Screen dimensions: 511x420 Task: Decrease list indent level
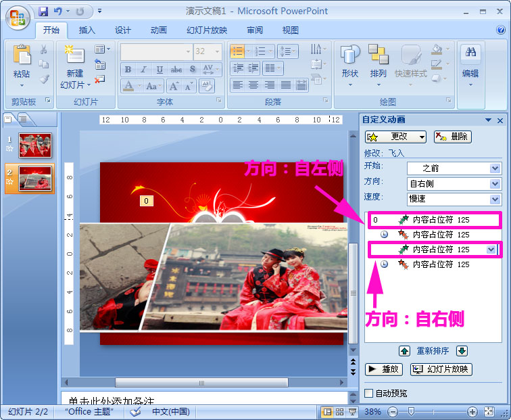pos(238,68)
